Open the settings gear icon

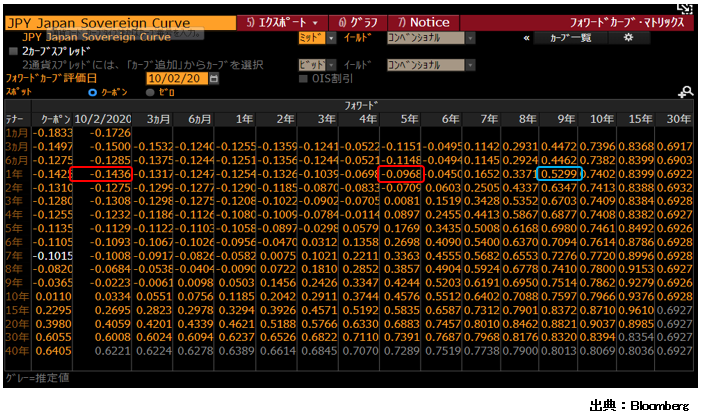(x=628, y=38)
